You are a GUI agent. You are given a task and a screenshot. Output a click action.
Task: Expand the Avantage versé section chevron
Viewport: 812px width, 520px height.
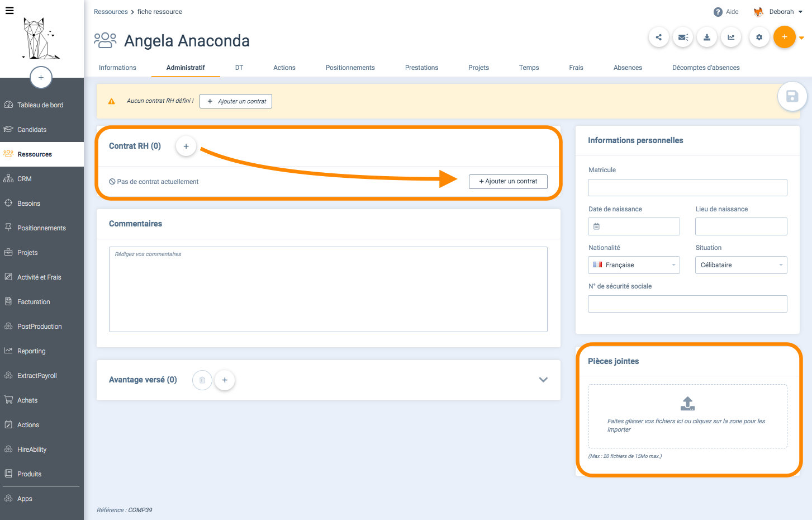click(x=543, y=380)
